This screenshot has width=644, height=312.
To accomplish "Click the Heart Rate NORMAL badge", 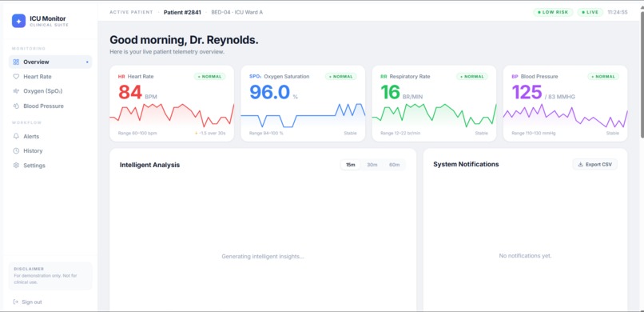I will (x=209, y=77).
